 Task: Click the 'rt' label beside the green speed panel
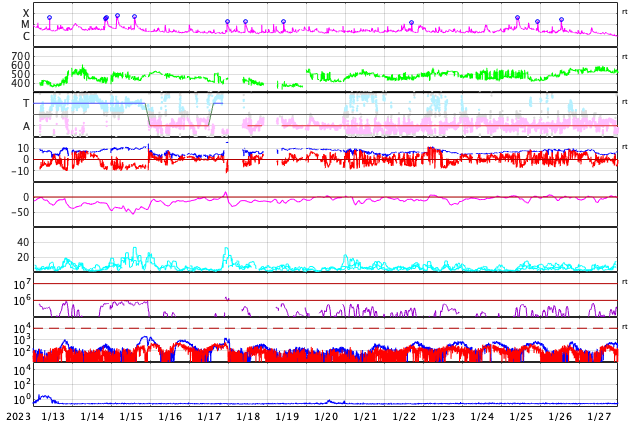(624, 57)
